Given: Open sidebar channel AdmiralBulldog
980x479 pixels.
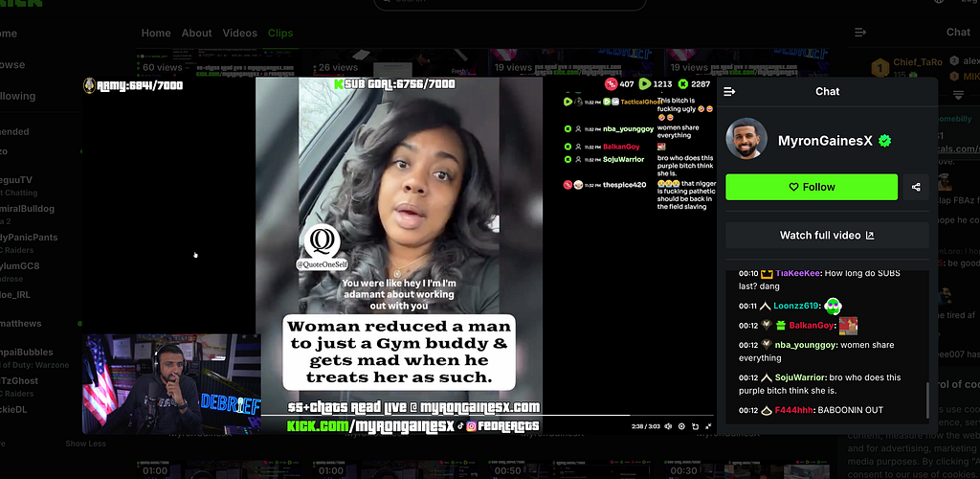Looking at the screenshot, I should click(x=28, y=208).
